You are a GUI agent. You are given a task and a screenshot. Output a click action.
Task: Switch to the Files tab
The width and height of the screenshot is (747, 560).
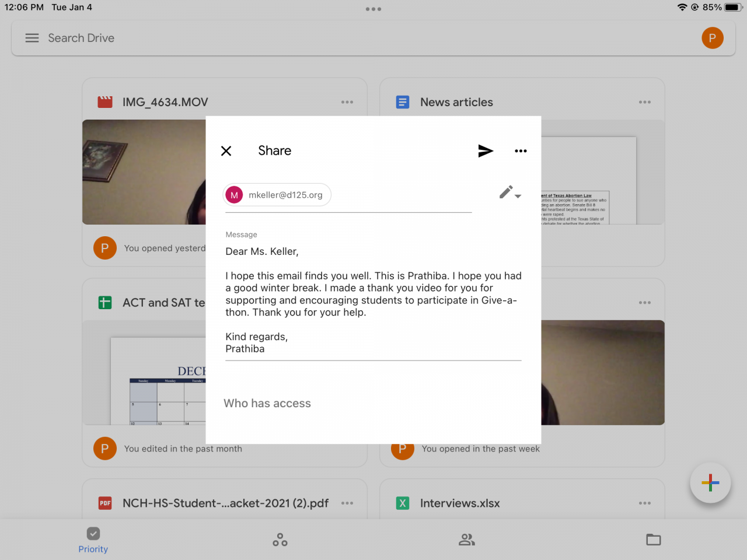coord(654,540)
